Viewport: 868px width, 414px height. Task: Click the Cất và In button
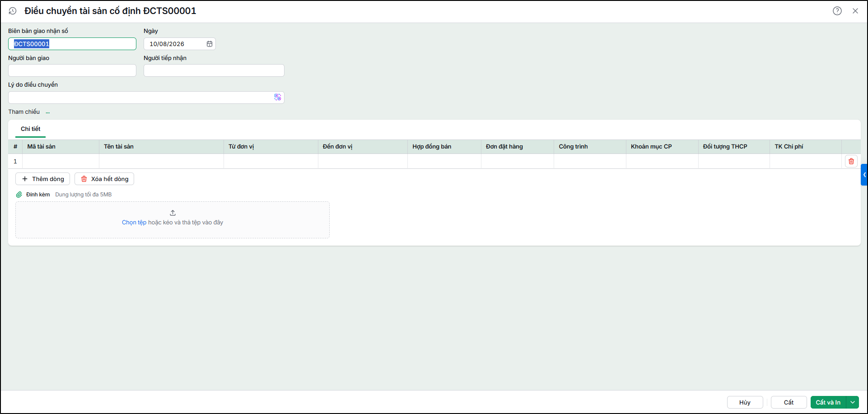pyautogui.click(x=828, y=402)
